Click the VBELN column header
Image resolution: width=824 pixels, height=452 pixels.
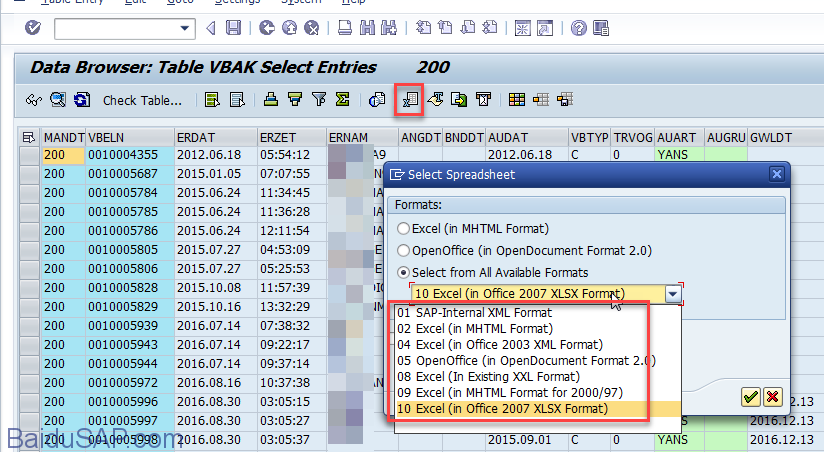130,138
